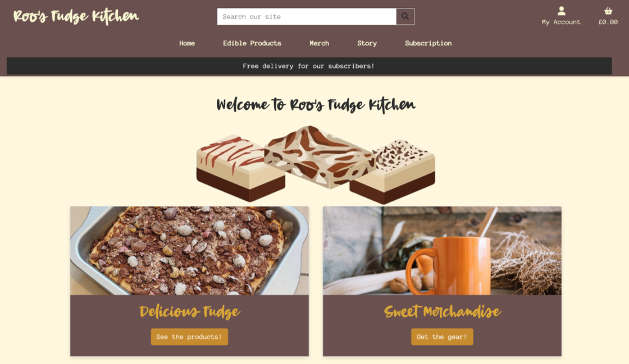
Task: Click the Roo's Fudge Kitchen logo
Action: (76, 16)
